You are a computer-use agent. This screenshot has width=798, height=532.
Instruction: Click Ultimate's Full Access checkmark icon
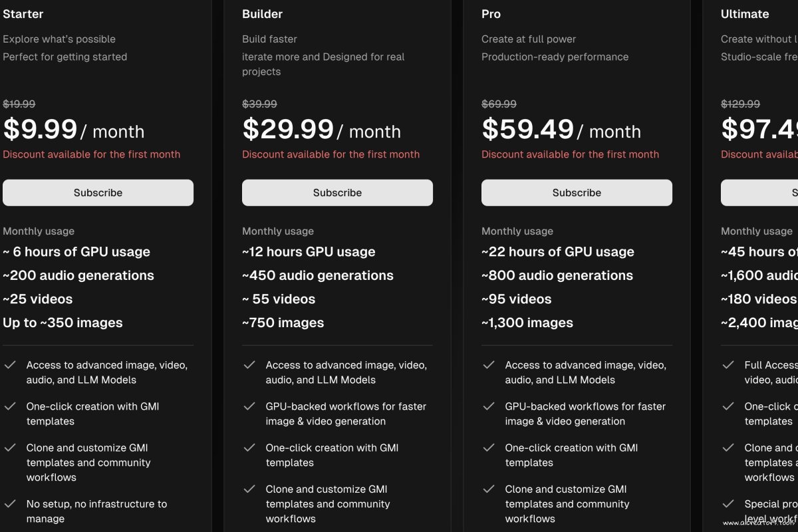tap(728, 365)
